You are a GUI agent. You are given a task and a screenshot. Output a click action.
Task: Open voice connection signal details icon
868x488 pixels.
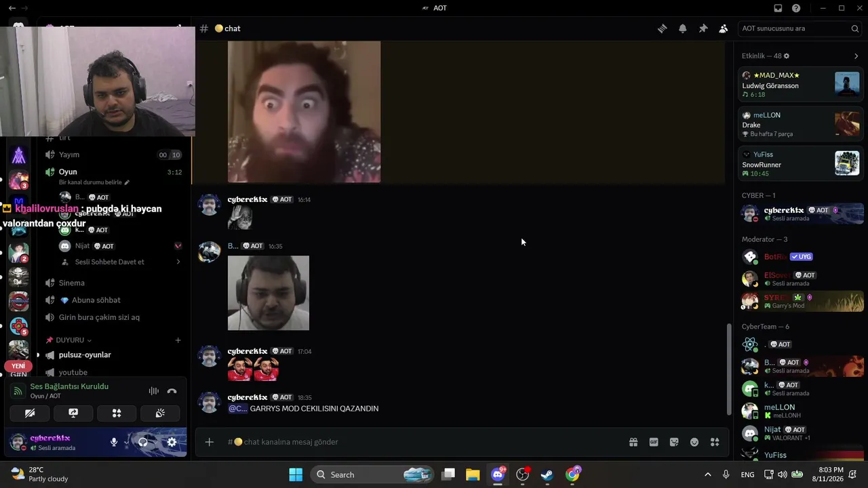[x=18, y=391]
